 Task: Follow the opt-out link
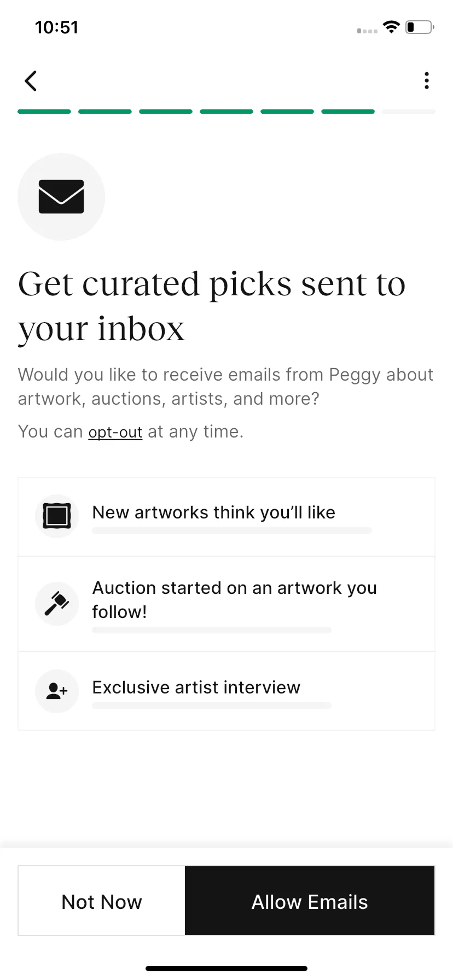pos(115,432)
